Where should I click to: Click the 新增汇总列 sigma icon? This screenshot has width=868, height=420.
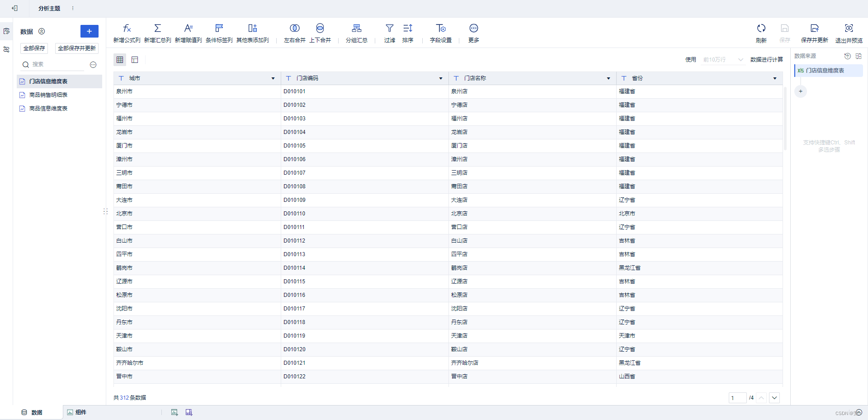(157, 28)
